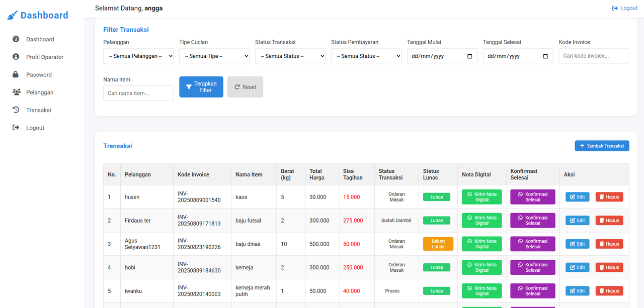The height and width of the screenshot is (308, 644).
Task: Focus the Tanggal Selesai date field
Action: pos(518,56)
